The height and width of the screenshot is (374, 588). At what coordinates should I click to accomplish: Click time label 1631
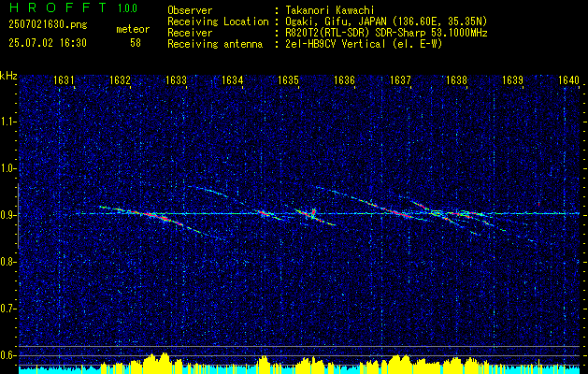pyautogui.click(x=64, y=79)
